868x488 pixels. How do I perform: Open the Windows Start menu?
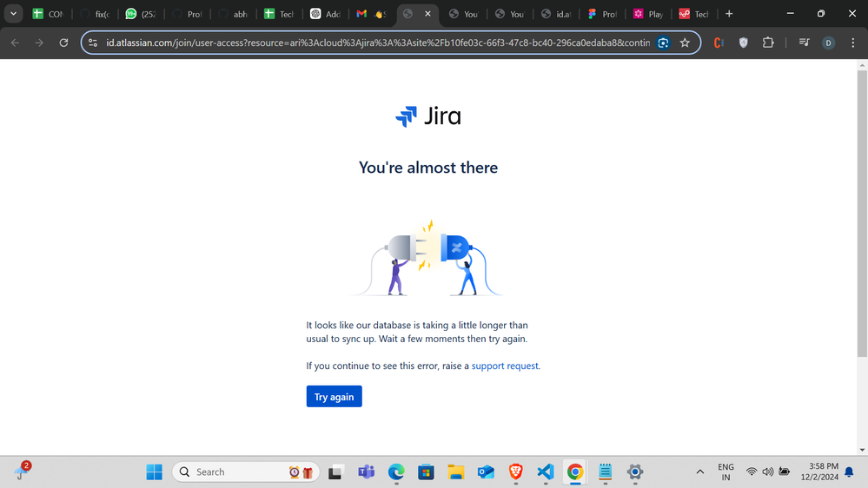(154, 472)
